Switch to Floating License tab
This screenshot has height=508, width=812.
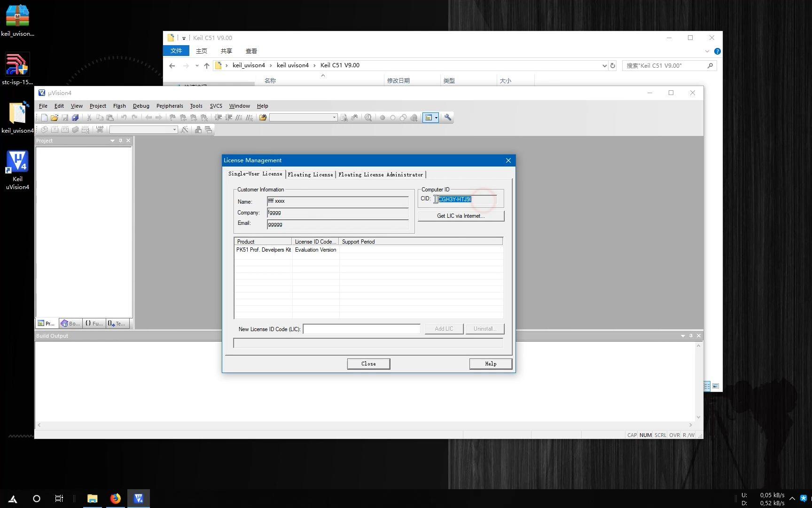click(310, 175)
